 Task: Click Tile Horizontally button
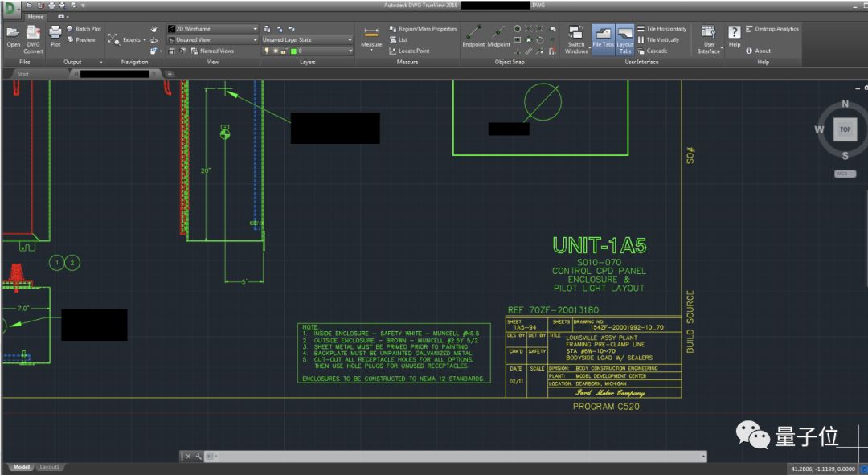(661, 29)
